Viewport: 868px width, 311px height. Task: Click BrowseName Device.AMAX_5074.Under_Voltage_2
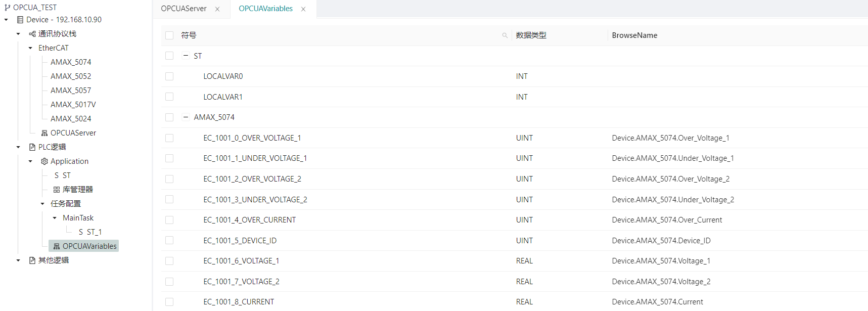pyautogui.click(x=673, y=200)
